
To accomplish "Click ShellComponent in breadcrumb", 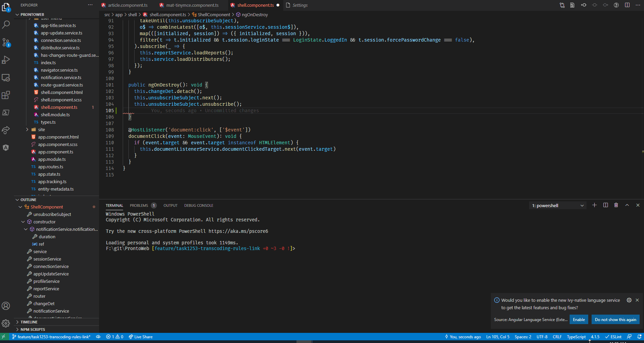I will coord(214,15).
